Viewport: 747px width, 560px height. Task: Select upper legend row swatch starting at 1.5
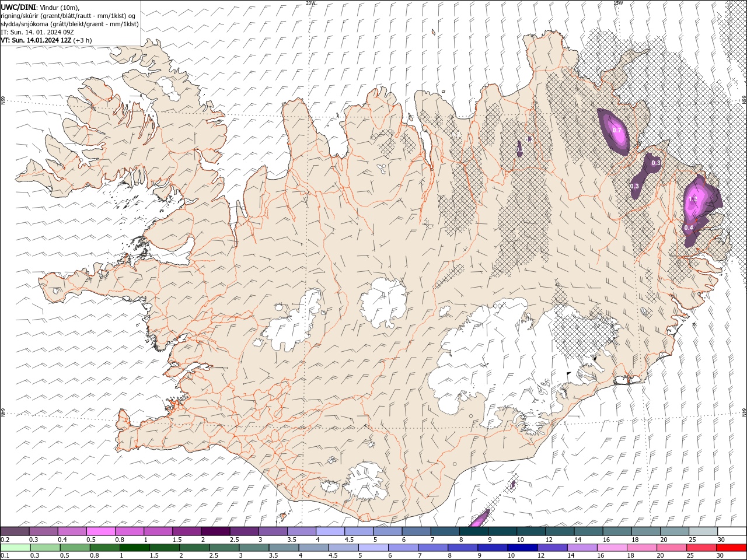(x=187, y=531)
